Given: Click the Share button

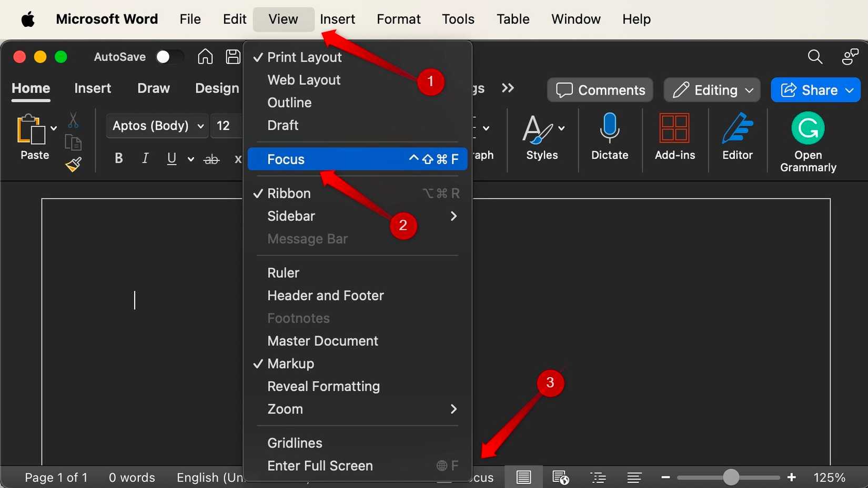Looking at the screenshot, I should click(814, 90).
